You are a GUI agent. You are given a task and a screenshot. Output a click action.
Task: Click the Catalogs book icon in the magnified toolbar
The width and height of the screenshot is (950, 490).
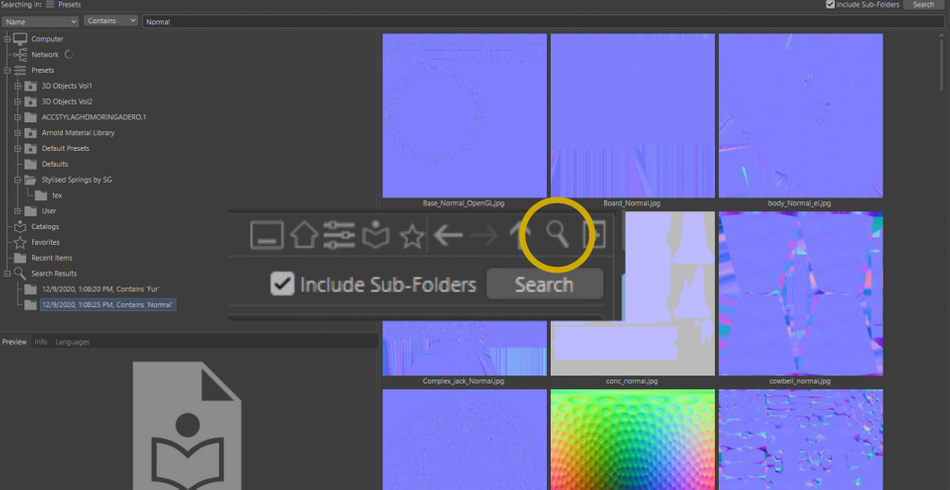376,235
